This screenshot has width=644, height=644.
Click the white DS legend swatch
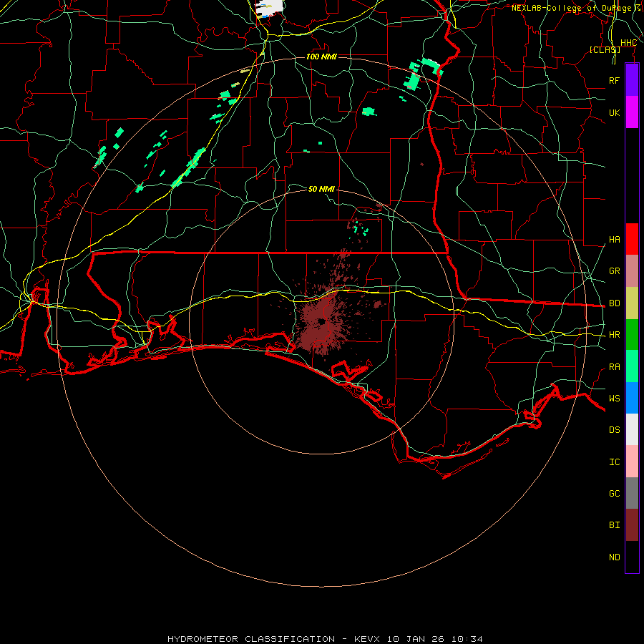[x=632, y=429]
